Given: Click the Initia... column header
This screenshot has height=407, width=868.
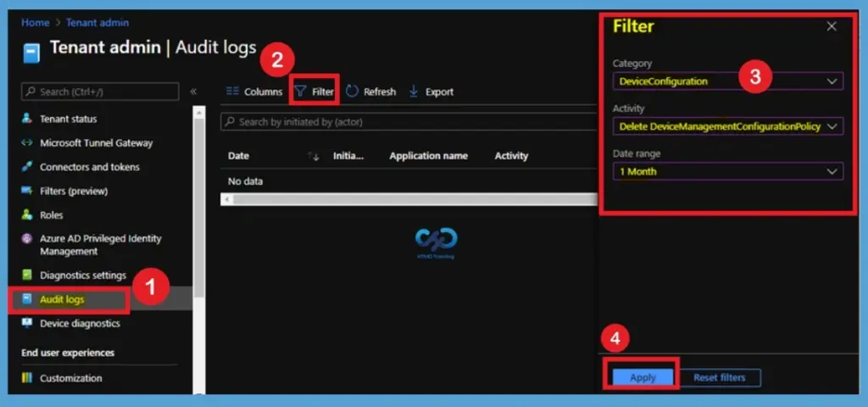Looking at the screenshot, I should point(348,156).
